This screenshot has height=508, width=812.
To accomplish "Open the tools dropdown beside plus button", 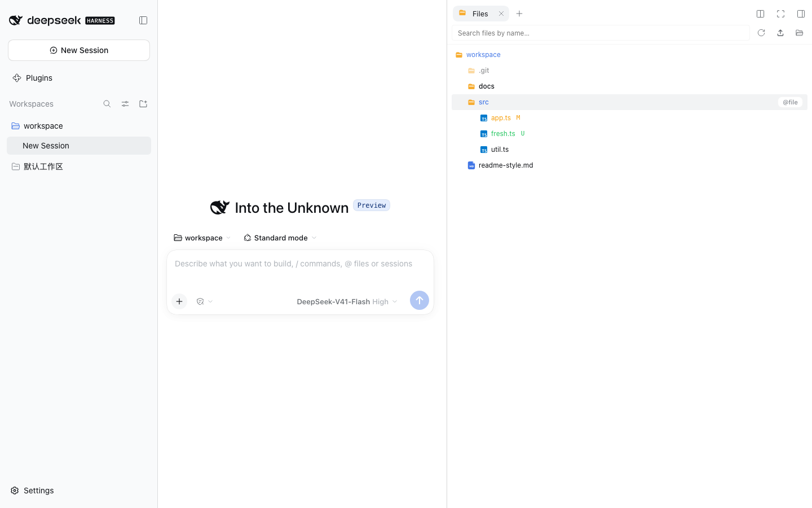I will coord(204,301).
